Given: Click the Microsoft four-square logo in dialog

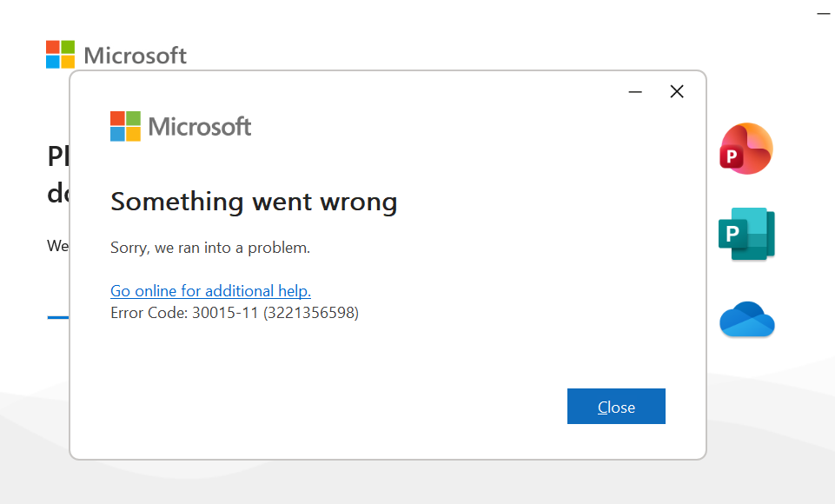Looking at the screenshot, I should click(x=125, y=127).
